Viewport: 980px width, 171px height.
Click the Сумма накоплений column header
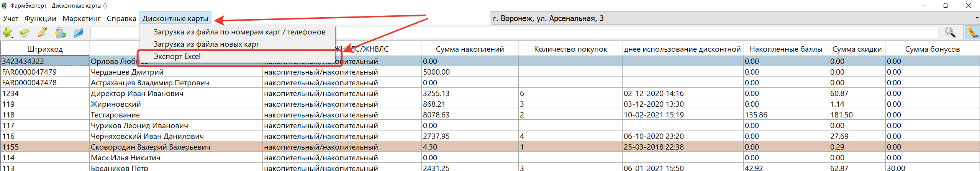pyautogui.click(x=470, y=49)
